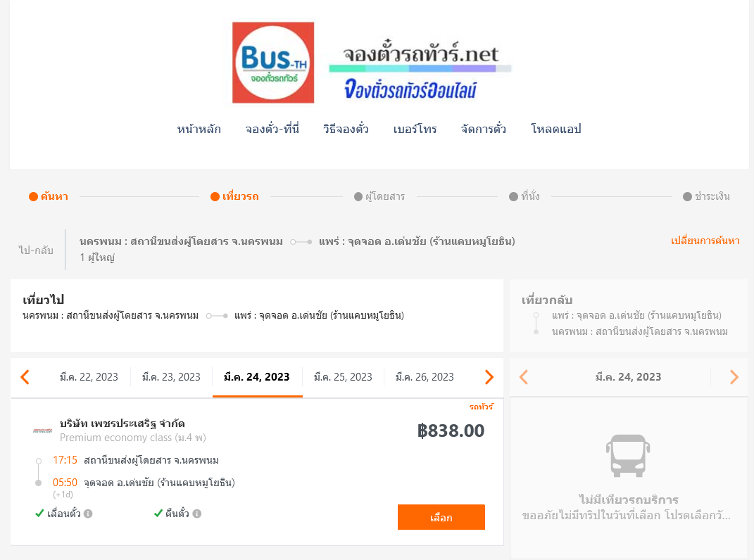Click the info icon beside คืนตั๋ว
The height and width of the screenshot is (560, 754).
196,514
